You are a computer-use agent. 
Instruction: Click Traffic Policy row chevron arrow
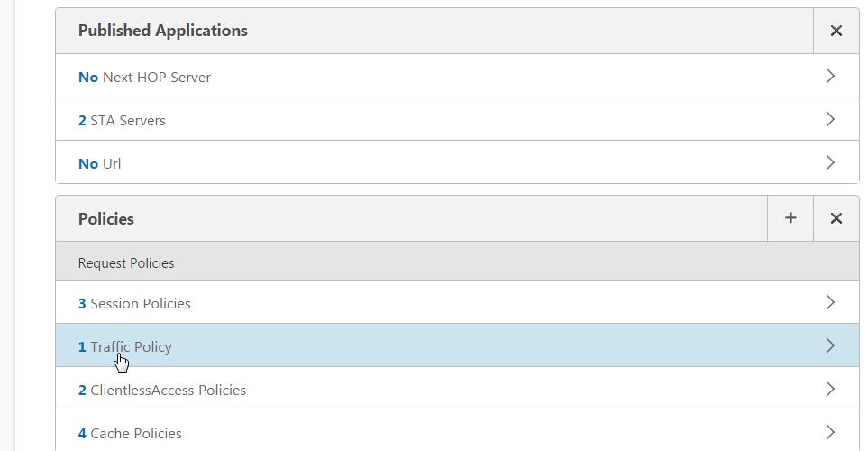click(x=830, y=345)
